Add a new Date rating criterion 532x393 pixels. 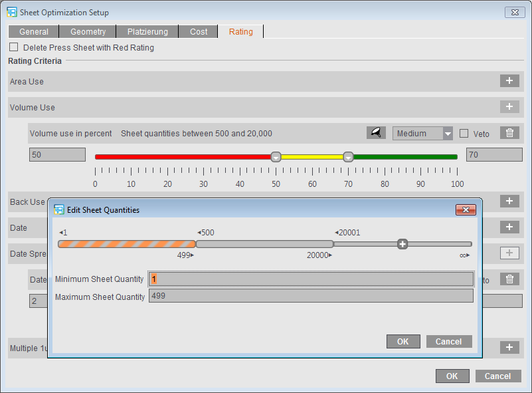pos(509,227)
